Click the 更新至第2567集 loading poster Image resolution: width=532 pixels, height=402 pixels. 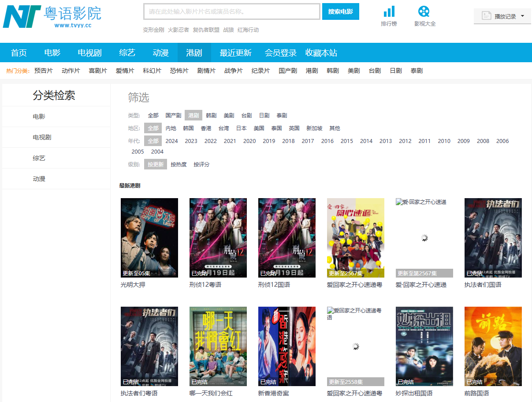(x=424, y=238)
